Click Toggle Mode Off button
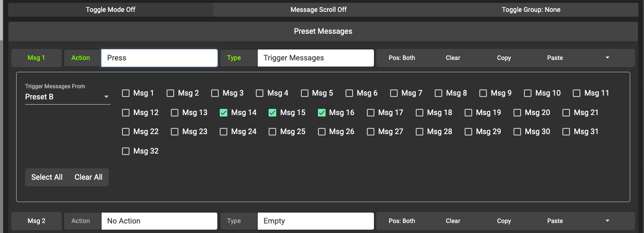The width and height of the screenshot is (644, 233). pos(111,10)
